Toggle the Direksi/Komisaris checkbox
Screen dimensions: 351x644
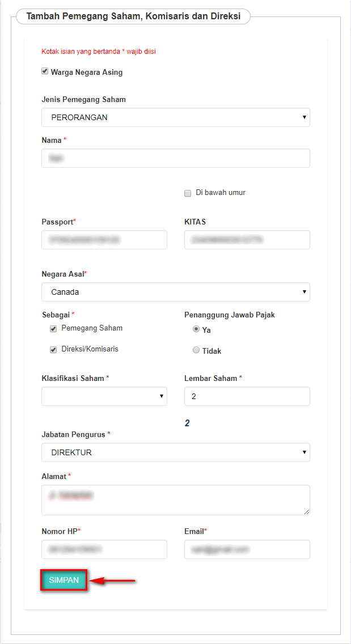click(x=53, y=350)
